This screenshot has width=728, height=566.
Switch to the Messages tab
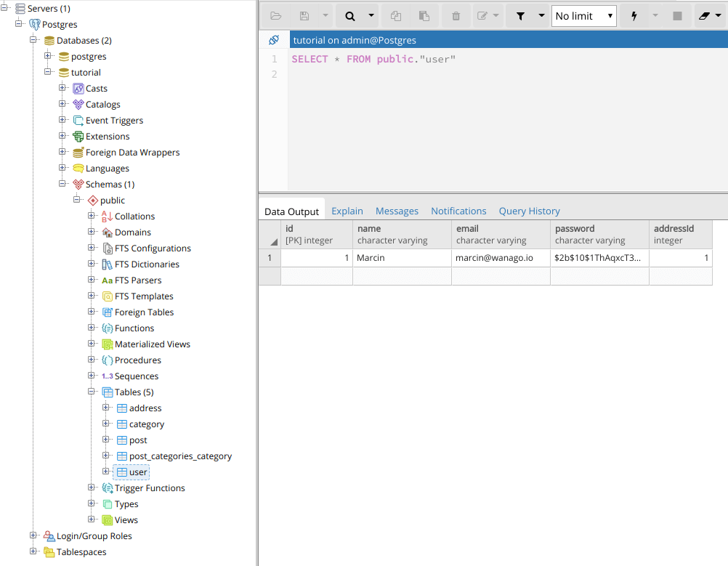[x=397, y=211]
